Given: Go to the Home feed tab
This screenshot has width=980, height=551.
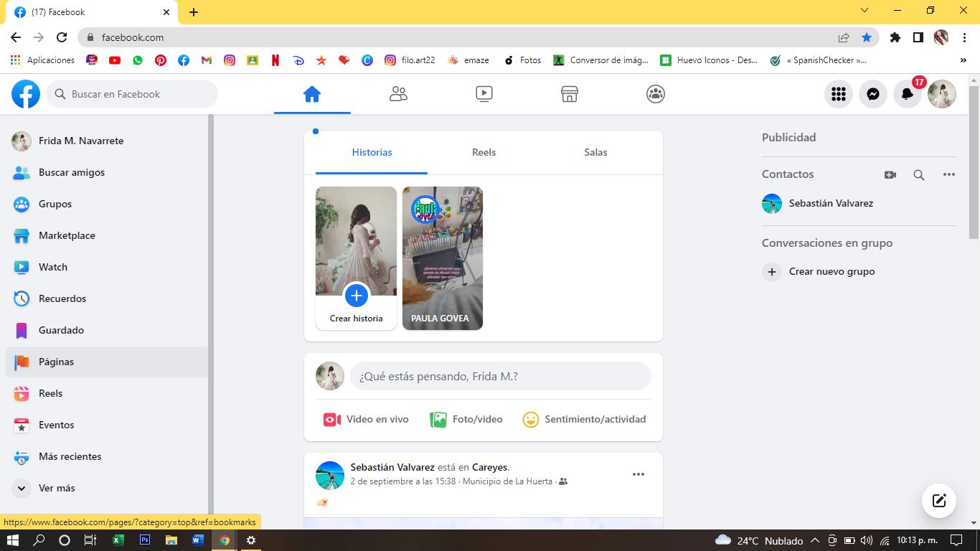Looking at the screenshot, I should tap(312, 94).
